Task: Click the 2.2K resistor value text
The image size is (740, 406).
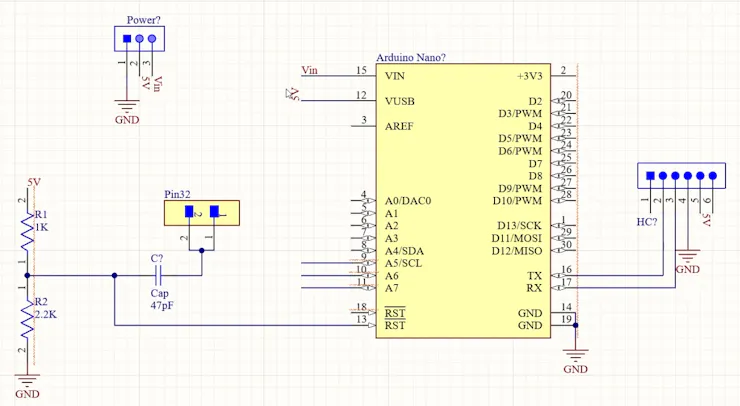Action: click(45, 314)
